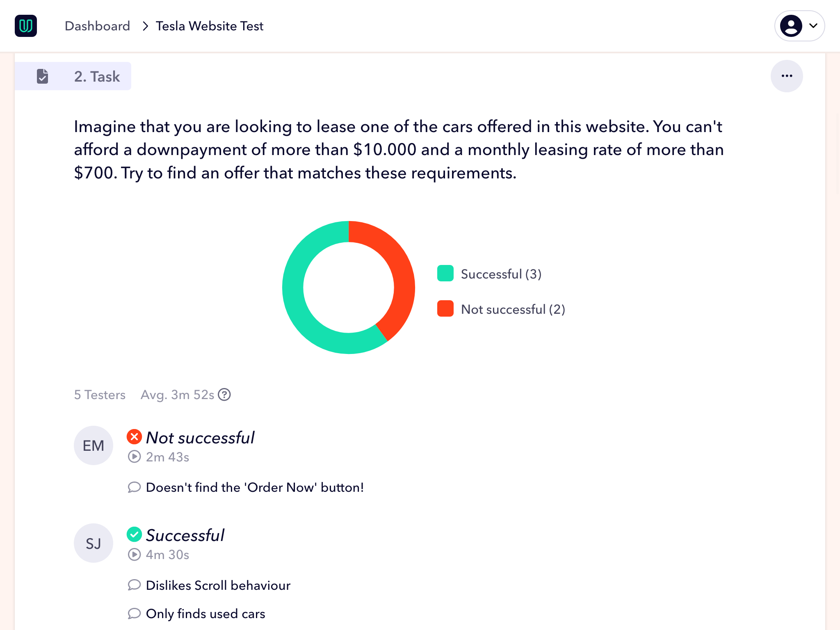Click the Only finds used cars note
The width and height of the screenshot is (840, 630).
pos(205,614)
